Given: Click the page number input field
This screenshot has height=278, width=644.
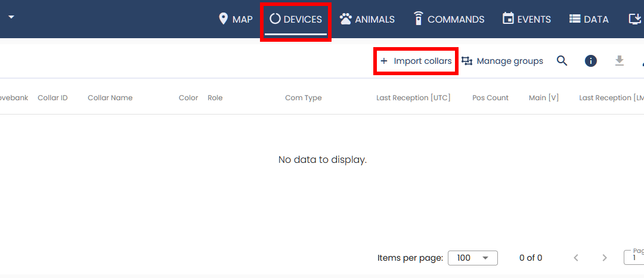Looking at the screenshot, I should pos(634,258).
